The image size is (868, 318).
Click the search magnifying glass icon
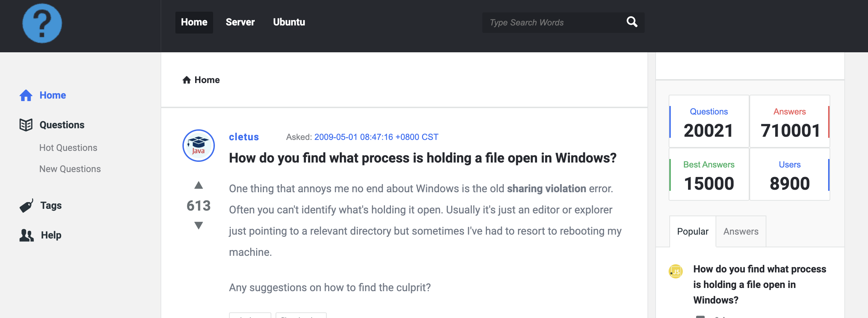(x=632, y=22)
